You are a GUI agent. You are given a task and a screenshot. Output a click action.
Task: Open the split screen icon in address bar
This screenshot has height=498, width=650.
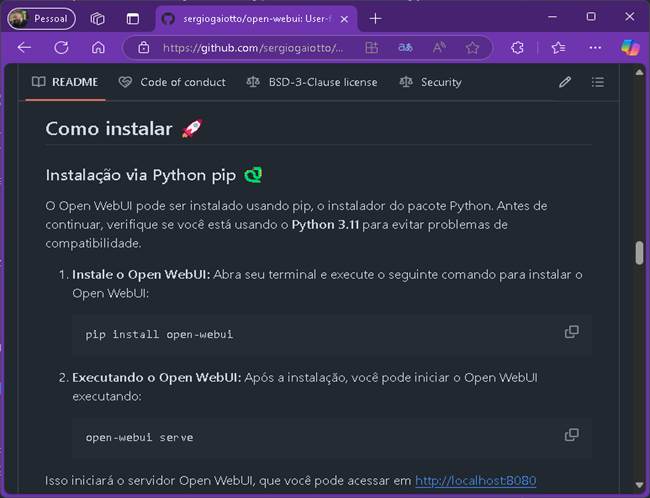372,48
